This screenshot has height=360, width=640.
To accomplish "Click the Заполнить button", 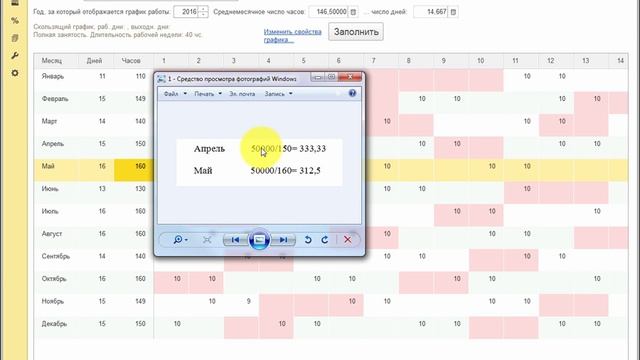I will 356,32.
